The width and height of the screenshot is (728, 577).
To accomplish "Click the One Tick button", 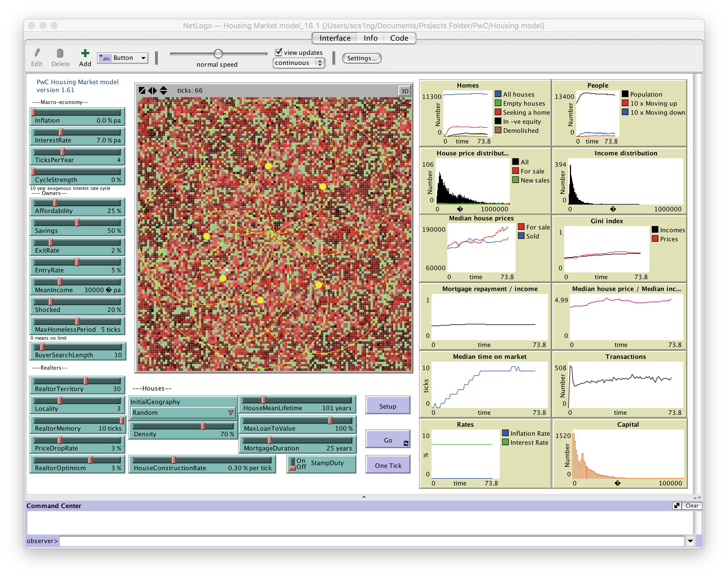I will [x=388, y=465].
